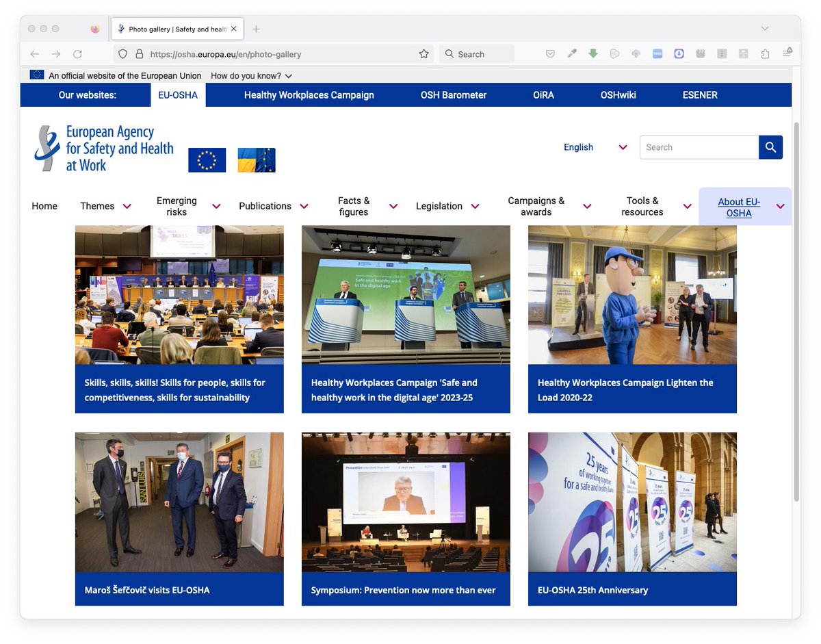The width and height of the screenshot is (821, 644).
Task: Open OSH Barometer website link
Action: 454,95
